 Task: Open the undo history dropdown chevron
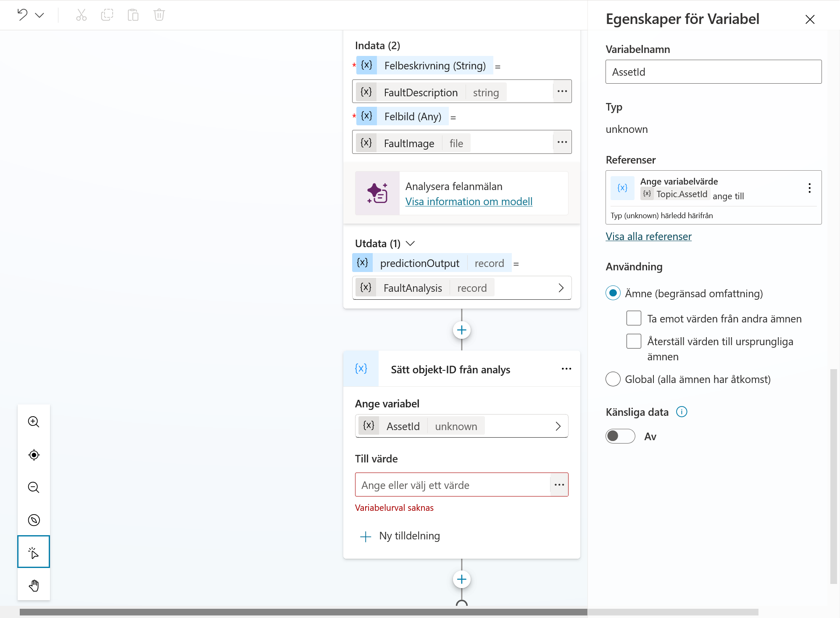click(39, 16)
